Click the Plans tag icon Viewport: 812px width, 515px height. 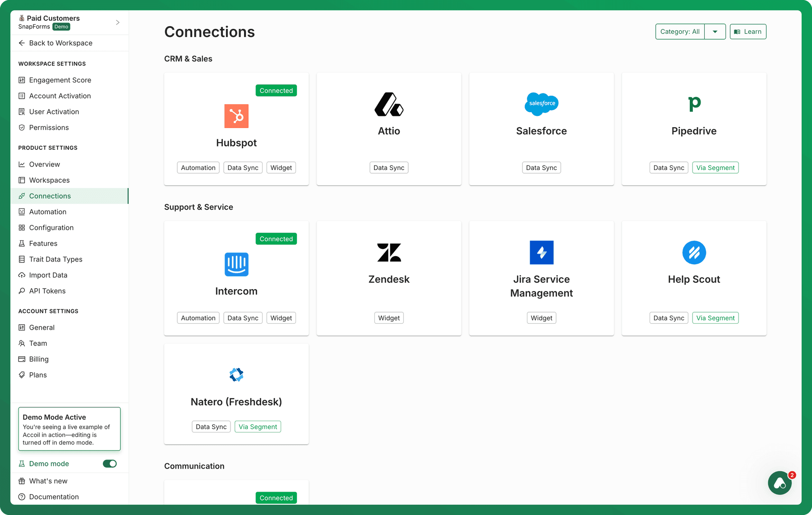pyautogui.click(x=22, y=375)
